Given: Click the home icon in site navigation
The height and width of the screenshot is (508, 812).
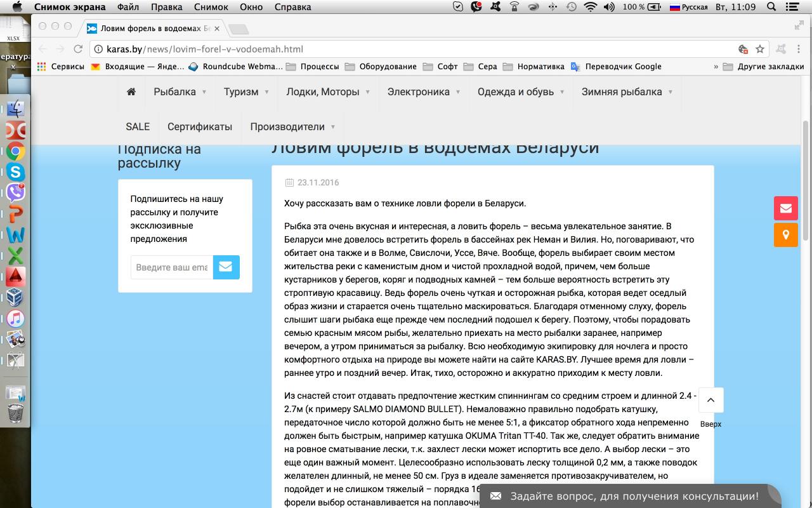Looking at the screenshot, I should [131, 91].
